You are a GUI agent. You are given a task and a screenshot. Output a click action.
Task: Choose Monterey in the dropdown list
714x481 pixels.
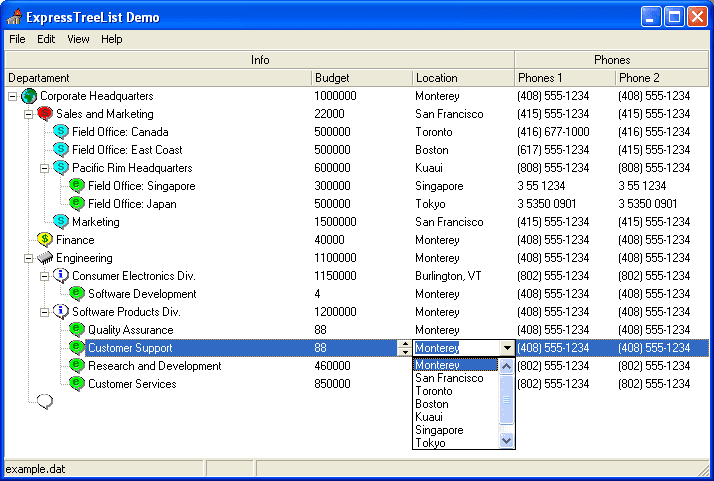[x=456, y=365]
